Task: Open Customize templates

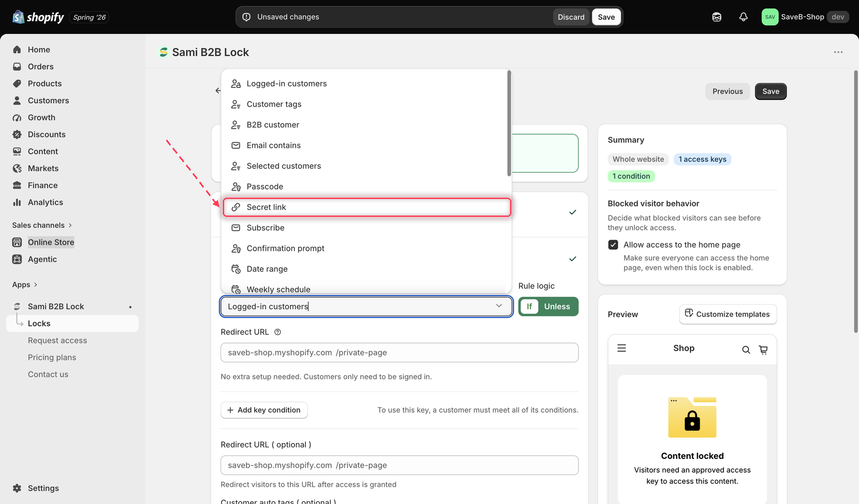Action: click(728, 314)
